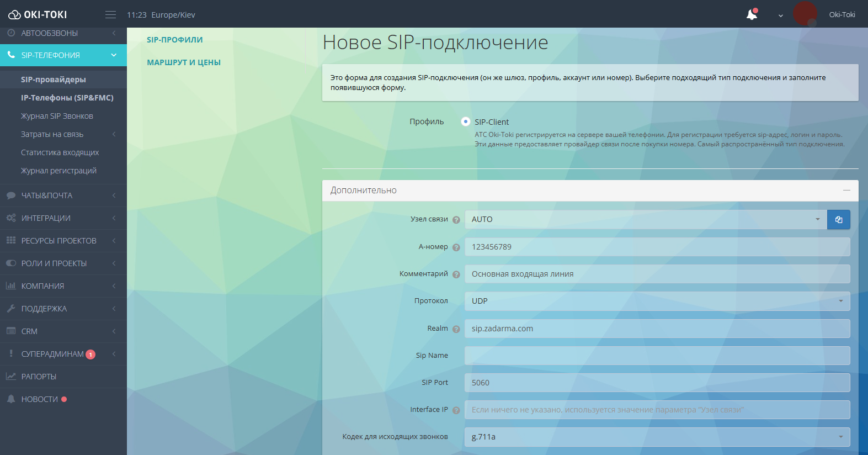Open IP-Телефоны (SIP&FMC) page
Viewport: 868px width, 455px height.
point(67,98)
